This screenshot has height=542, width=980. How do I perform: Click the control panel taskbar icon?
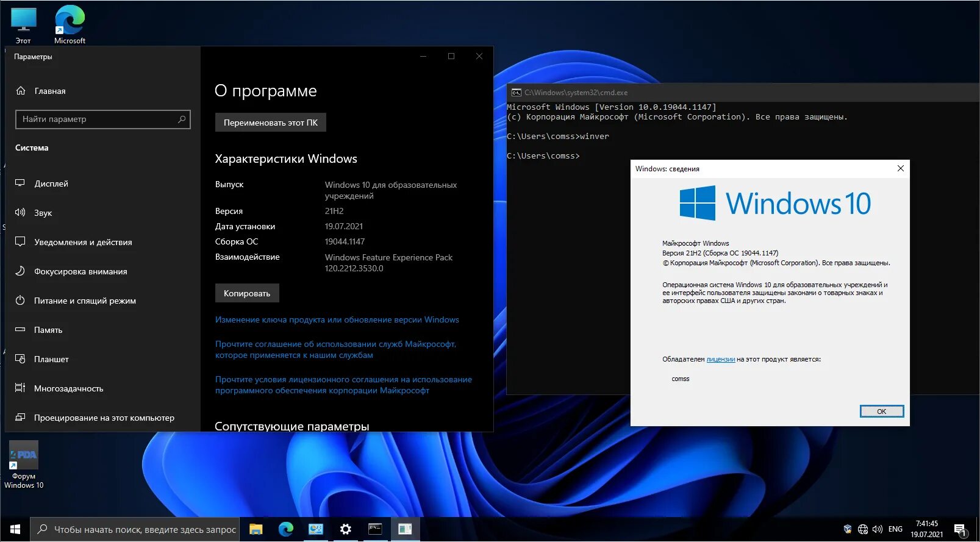tap(316, 529)
